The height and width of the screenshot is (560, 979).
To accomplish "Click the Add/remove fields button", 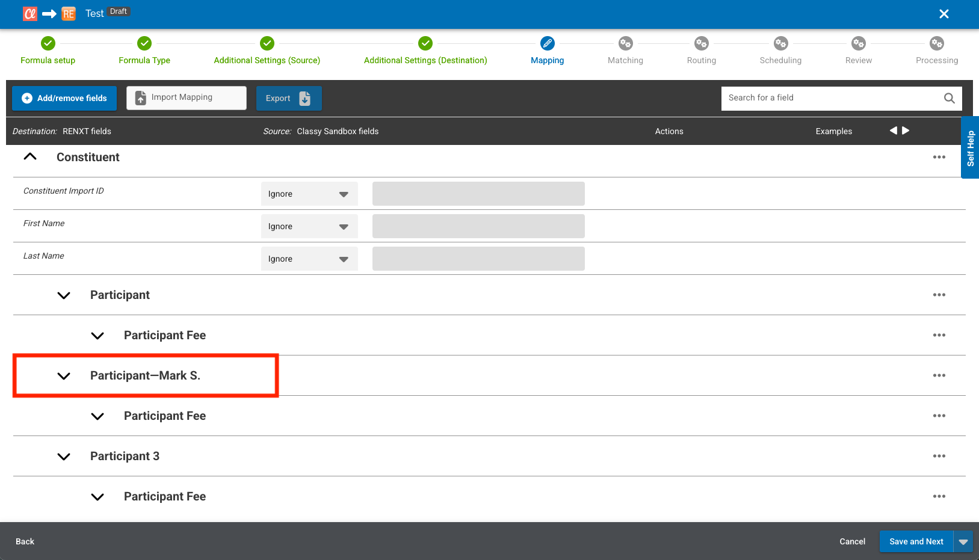I will (64, 98).
